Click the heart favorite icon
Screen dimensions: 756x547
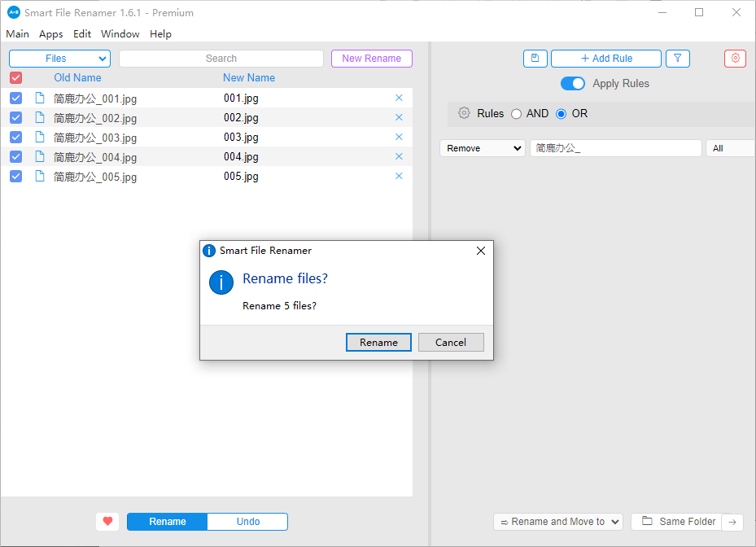click(107, 522)
